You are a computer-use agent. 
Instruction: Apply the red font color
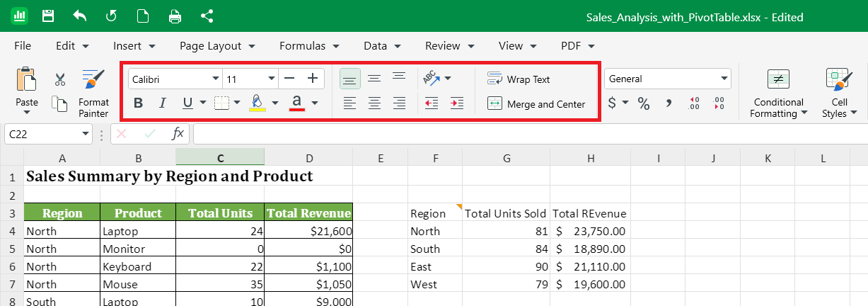coord(297,103)
